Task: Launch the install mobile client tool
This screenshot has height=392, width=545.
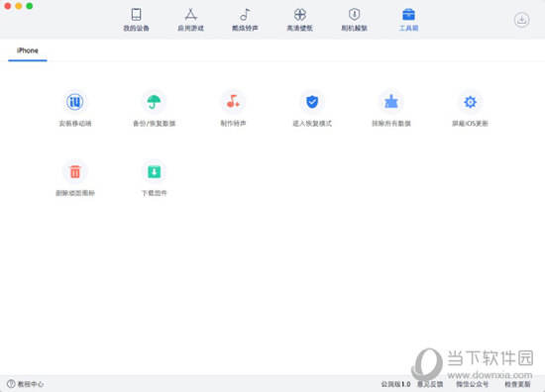Action: click(75, 108)
